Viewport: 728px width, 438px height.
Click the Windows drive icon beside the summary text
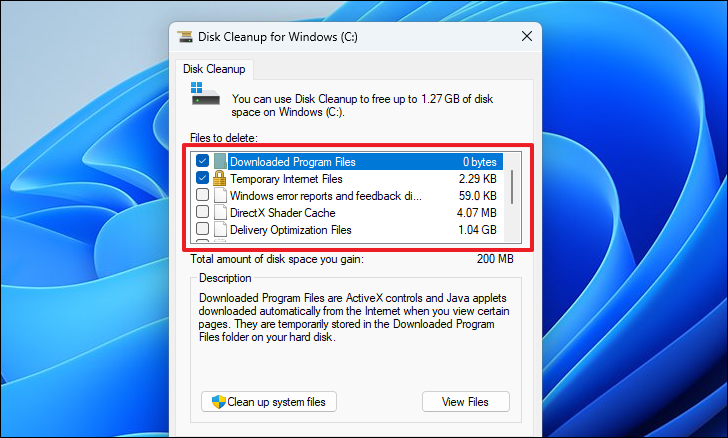[205, 93]
